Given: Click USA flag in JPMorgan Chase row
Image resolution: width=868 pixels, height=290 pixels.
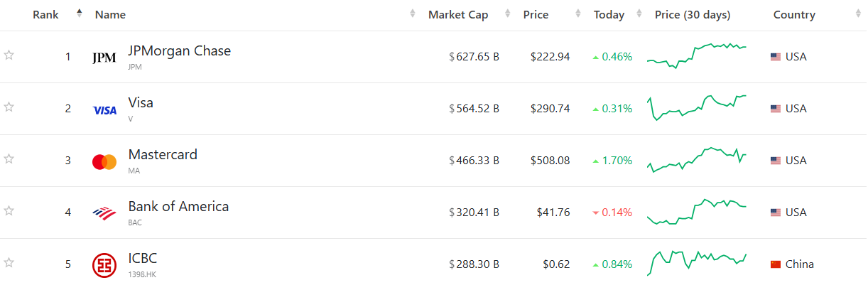Looking at the screenshot, I should coord(776,57).
